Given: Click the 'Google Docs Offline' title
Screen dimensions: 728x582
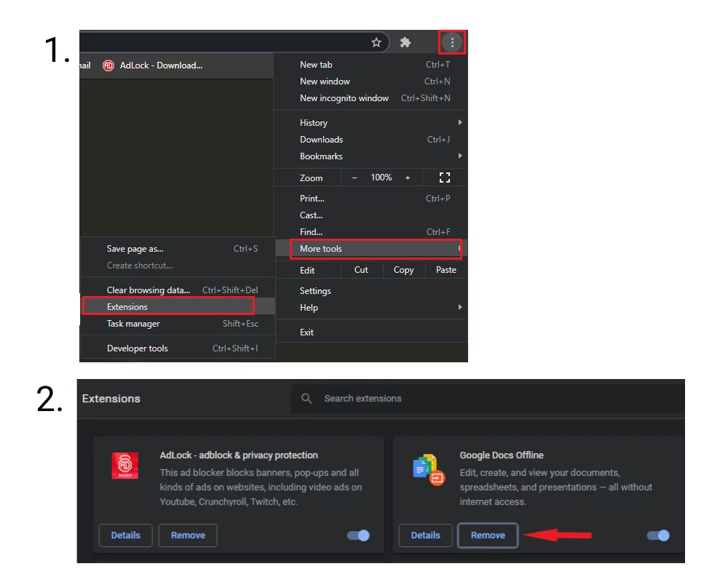Looking at the screenshot, I should tap(502, 455).
